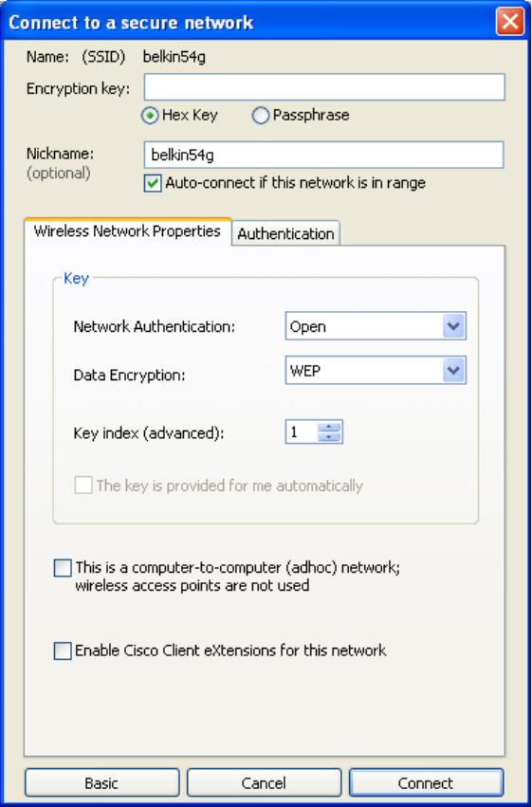Increase Key index with the up arrow
Screen dimensions: 532x807
[x=329, y=427]
